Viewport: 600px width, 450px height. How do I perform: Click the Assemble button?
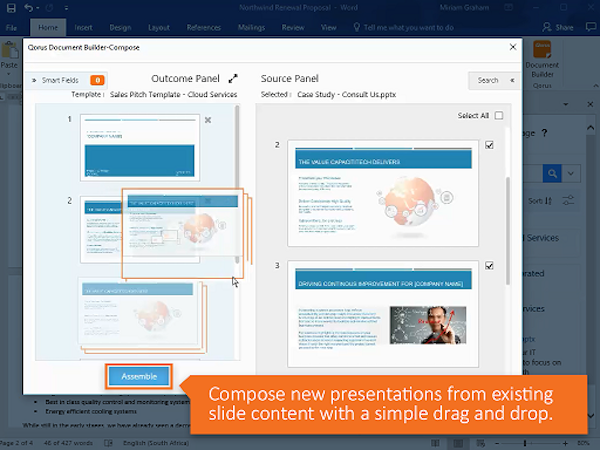(x=138, y=376)
